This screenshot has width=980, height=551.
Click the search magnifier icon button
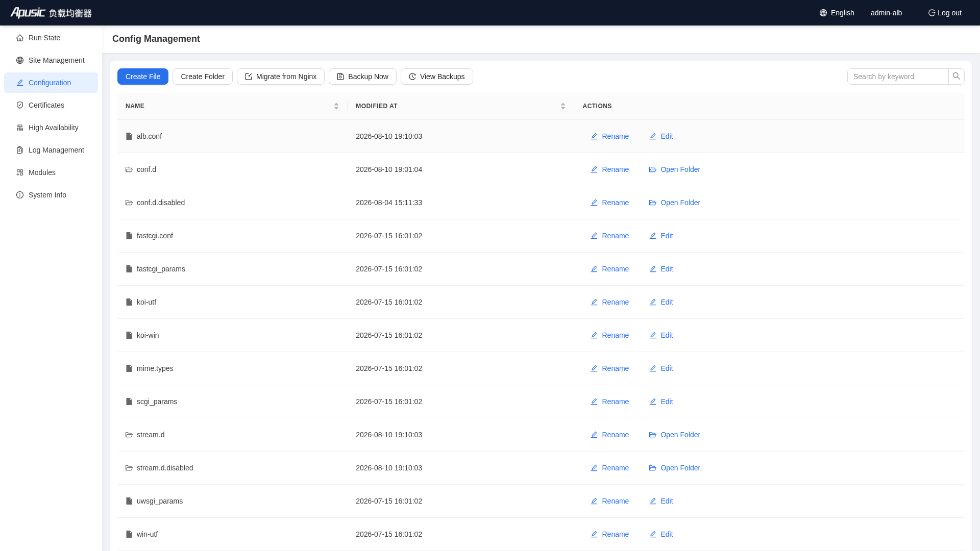(957, 77)
